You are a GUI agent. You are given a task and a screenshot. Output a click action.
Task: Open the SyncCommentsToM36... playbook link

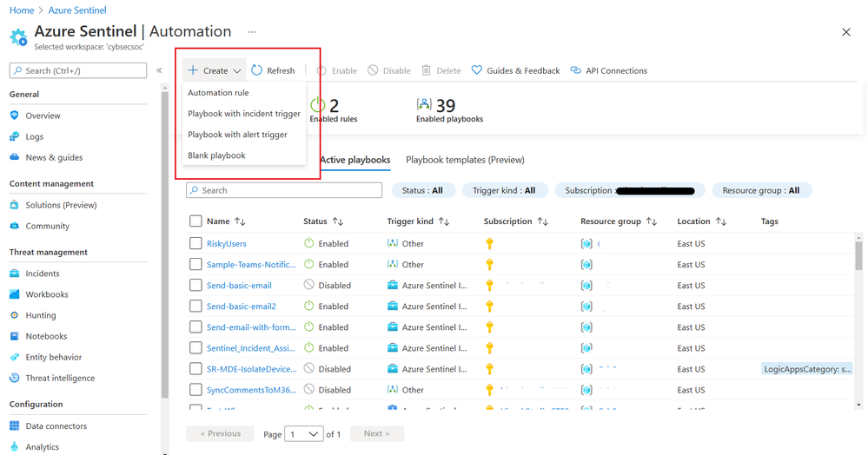[251, 390]
